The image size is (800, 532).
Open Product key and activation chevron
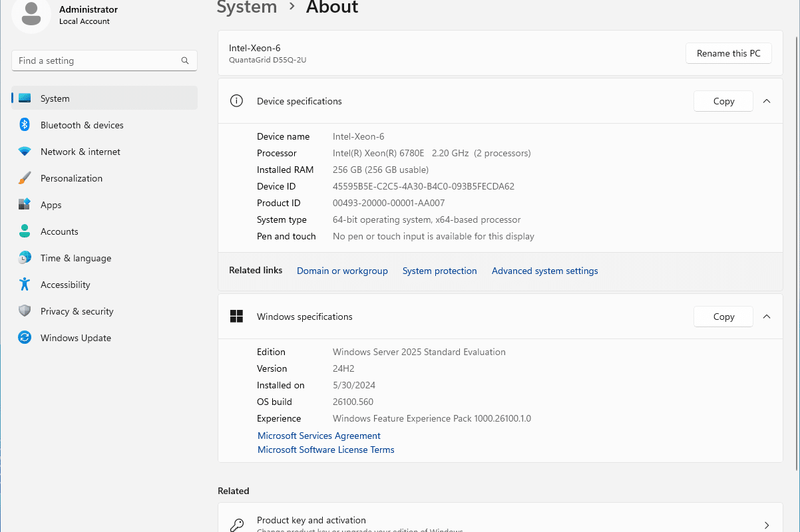click(x=767, y=525)
